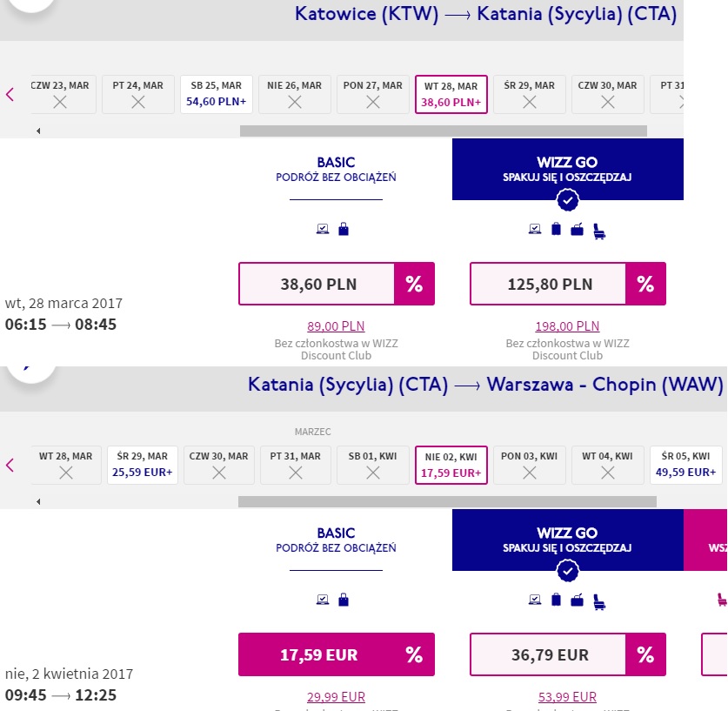Select unavailable outbound date PT 24, MAR
Viewport: 728px width, 711px height.
click(x=138, y=94)
